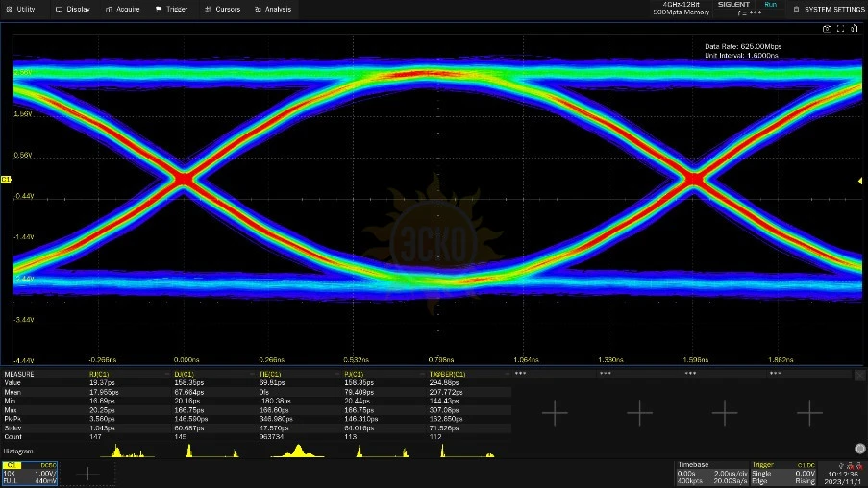Take a screenshot with the camera icon

tap(827, 29)
